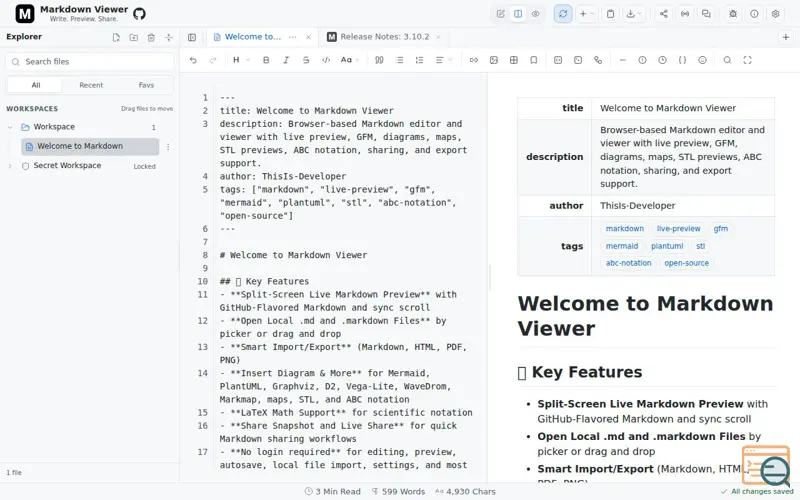The image size is (800, 500).
Task: Click the bookmark icon in toolbar
Action: tap(534, 60)
